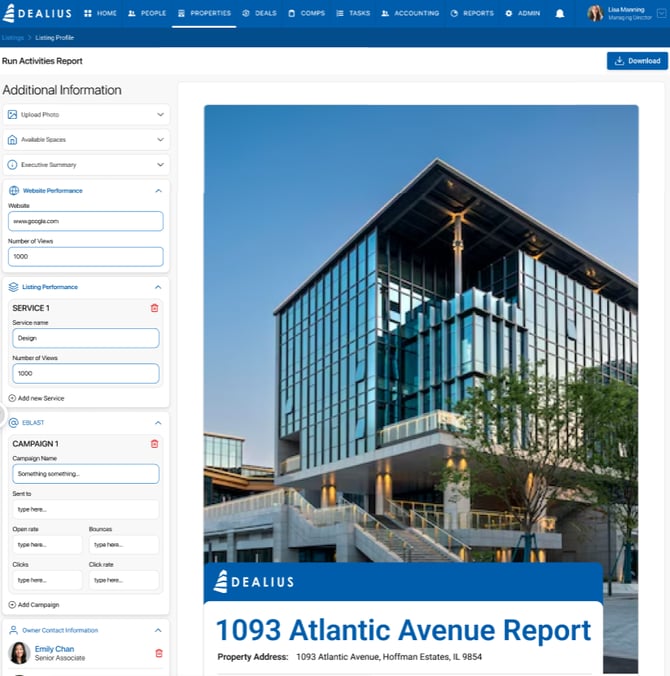This screenshot has height=676, width=670.
Task: Click Website Performance Number of Views field
Action: 86,257
